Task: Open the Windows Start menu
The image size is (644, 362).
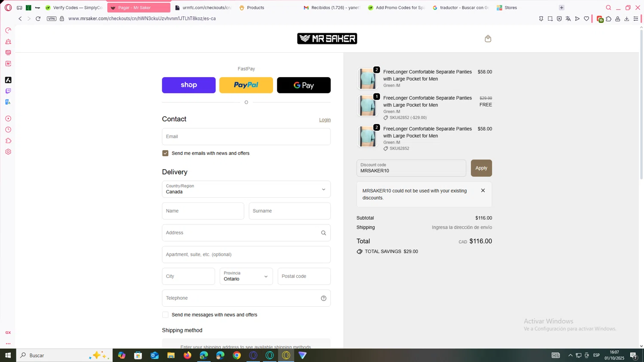Action: pos(8,355)
